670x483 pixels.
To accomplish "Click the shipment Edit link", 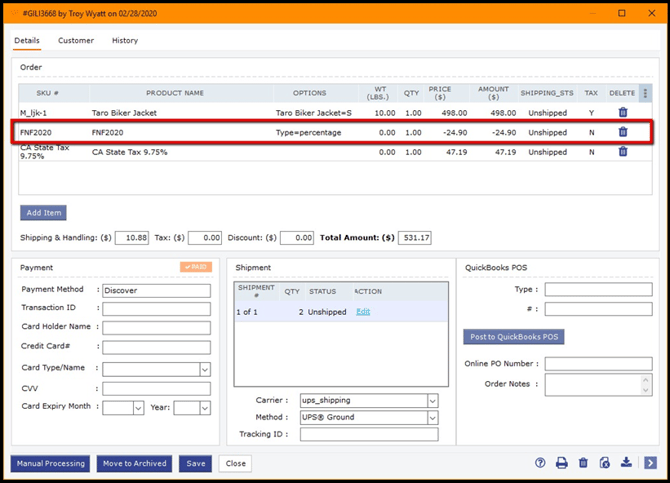I will [363, 312].
